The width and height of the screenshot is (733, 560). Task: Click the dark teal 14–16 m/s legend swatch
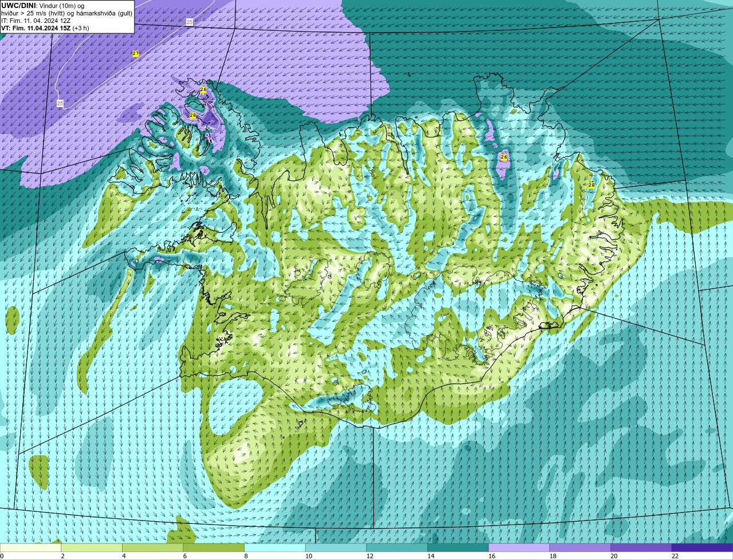pyautogui.click(x=458, y=547)
